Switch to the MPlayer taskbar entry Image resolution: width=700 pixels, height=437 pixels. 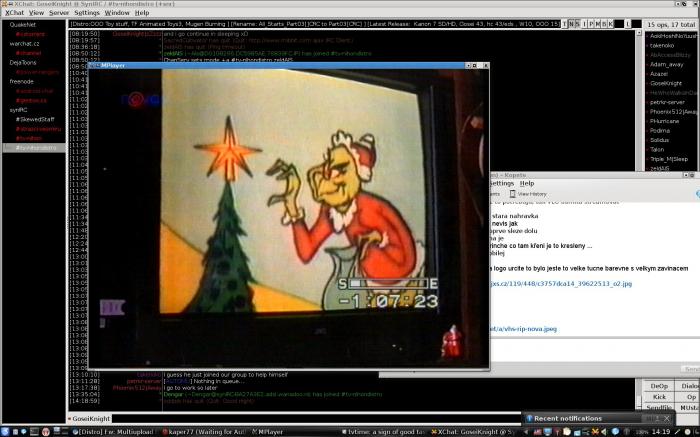[x=268, y=432]
